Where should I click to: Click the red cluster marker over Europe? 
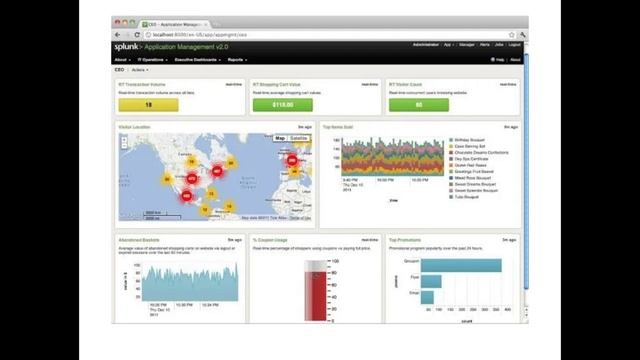click(292, 160)
